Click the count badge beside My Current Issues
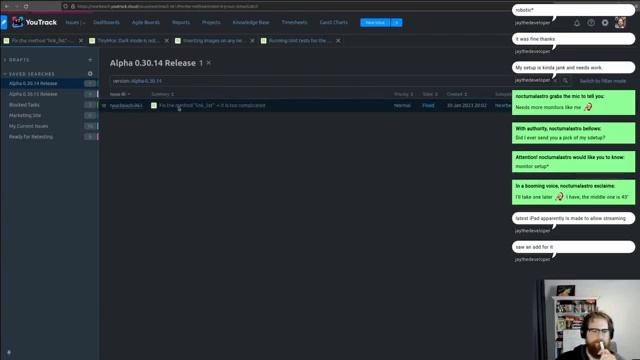 [x=90, y=126]
